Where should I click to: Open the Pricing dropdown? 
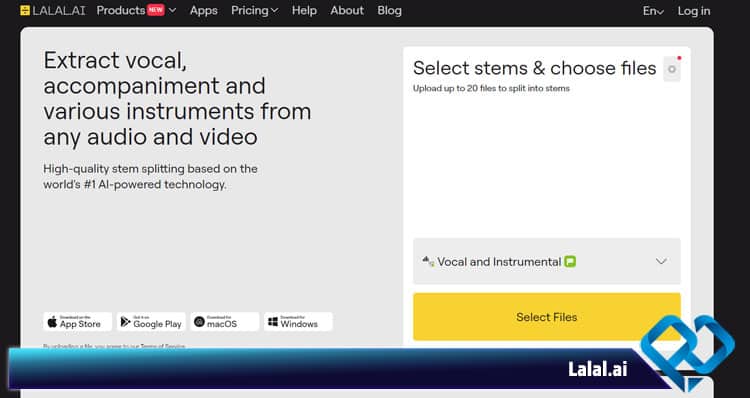[254, 11]
